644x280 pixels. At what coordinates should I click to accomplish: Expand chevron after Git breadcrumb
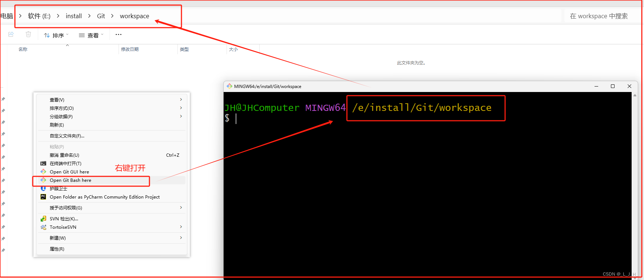112,16
